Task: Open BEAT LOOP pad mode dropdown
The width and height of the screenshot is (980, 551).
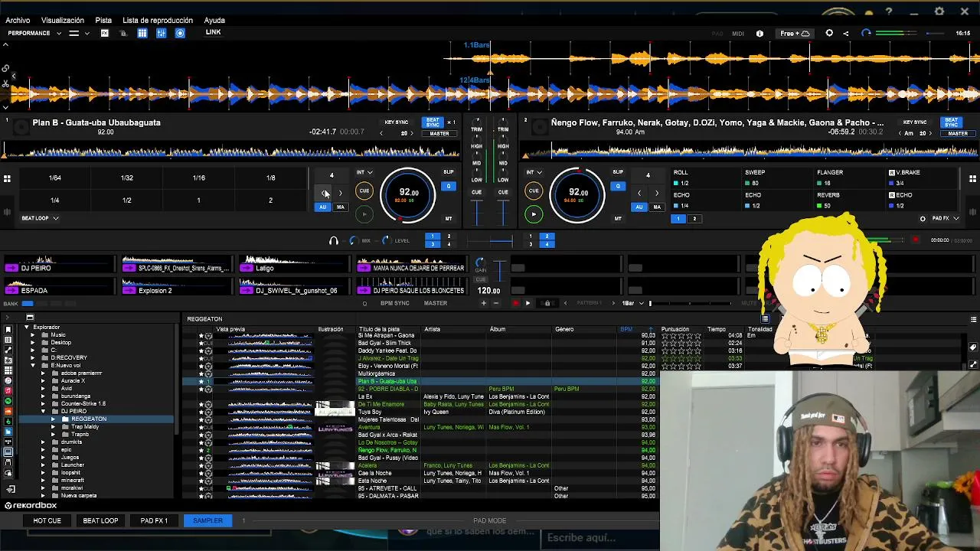Action: point(40,218)
